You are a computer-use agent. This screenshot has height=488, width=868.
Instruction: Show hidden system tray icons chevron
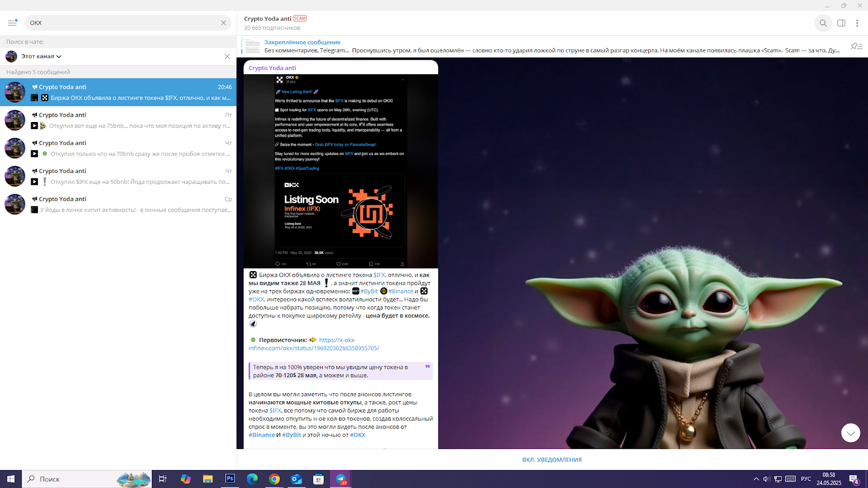point(756,479)
